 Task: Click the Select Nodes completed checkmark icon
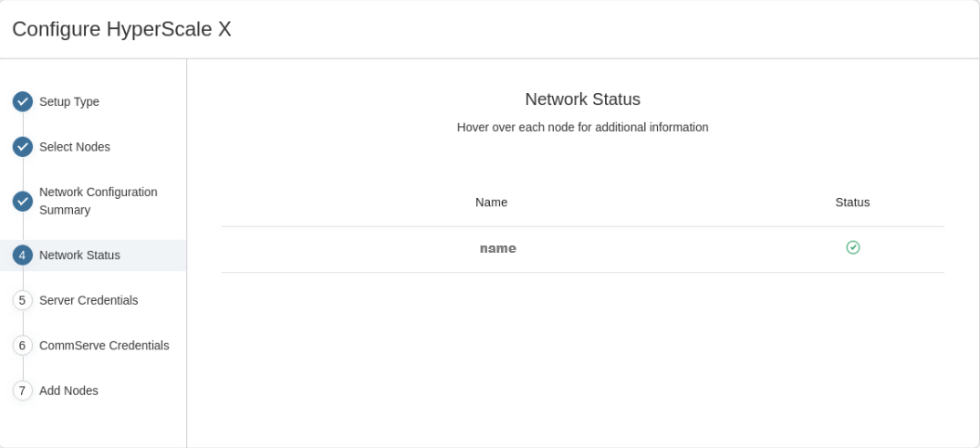tap(23, 146)
